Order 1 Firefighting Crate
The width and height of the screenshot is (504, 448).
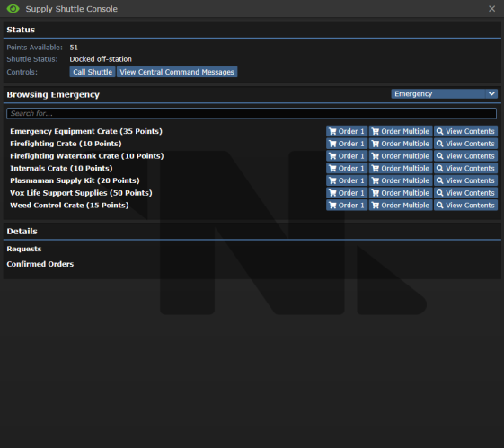click(x=347, y=144)
